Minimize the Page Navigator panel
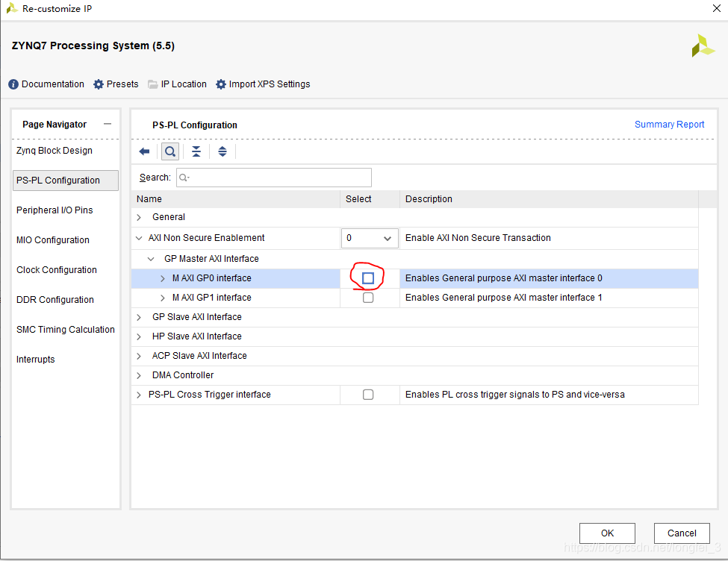Viewport: 728px width, 561px height. pyautogui.click(x=108, y=124)
